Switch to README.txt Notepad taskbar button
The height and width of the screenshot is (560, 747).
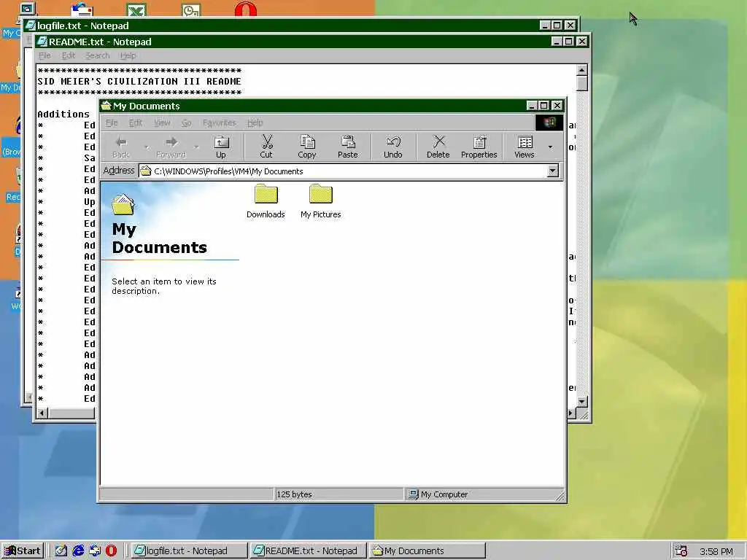coord(308,551)
